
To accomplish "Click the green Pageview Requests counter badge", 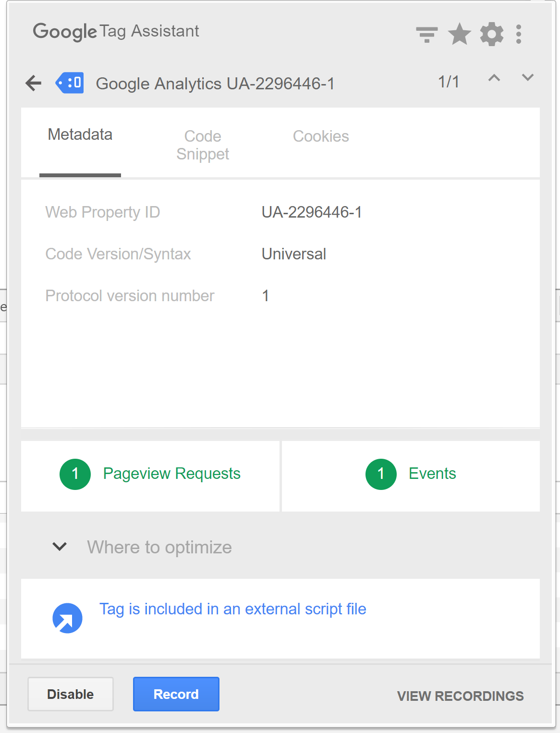I will tap(75, 474).
